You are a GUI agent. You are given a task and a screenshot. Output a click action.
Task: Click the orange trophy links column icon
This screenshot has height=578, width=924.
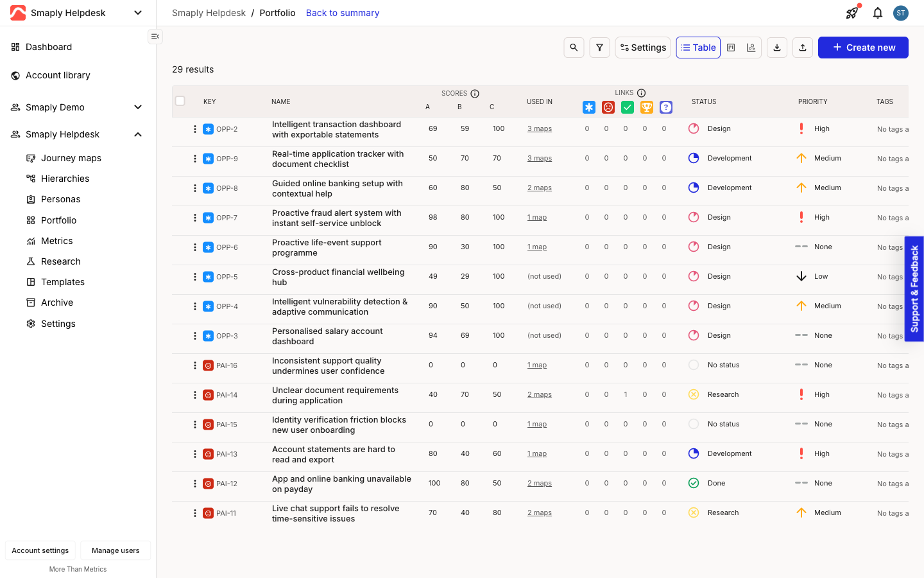point(647,107)
